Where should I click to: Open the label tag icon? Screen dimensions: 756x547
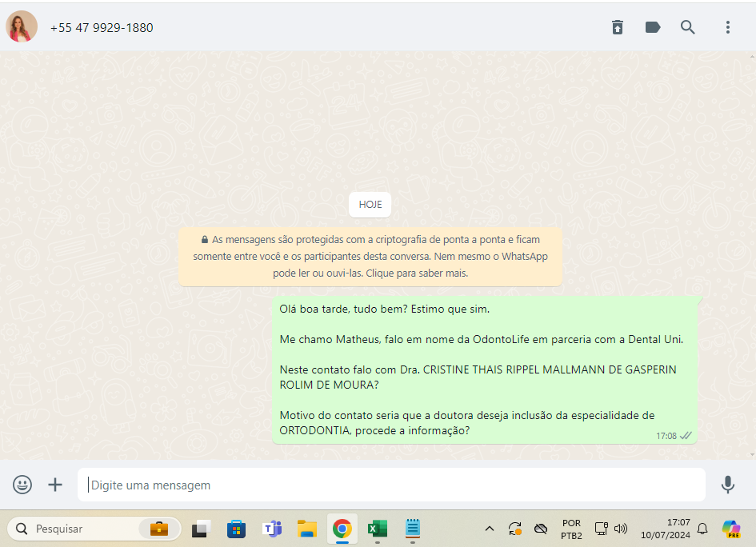[653, 27]
